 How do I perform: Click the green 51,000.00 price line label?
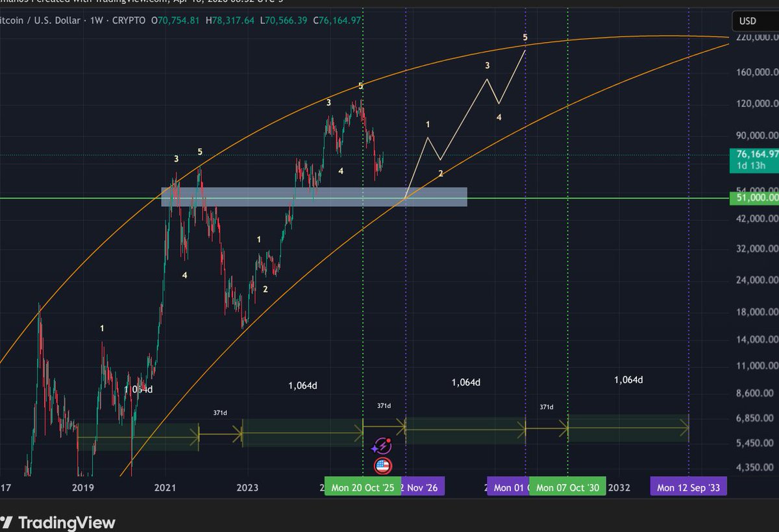point(756,197)
